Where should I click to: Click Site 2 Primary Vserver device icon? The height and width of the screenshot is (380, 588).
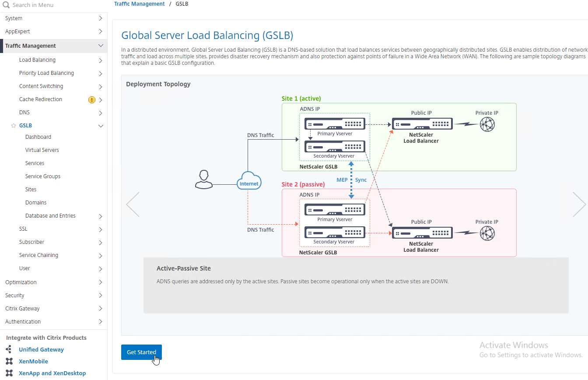point(335,210)
